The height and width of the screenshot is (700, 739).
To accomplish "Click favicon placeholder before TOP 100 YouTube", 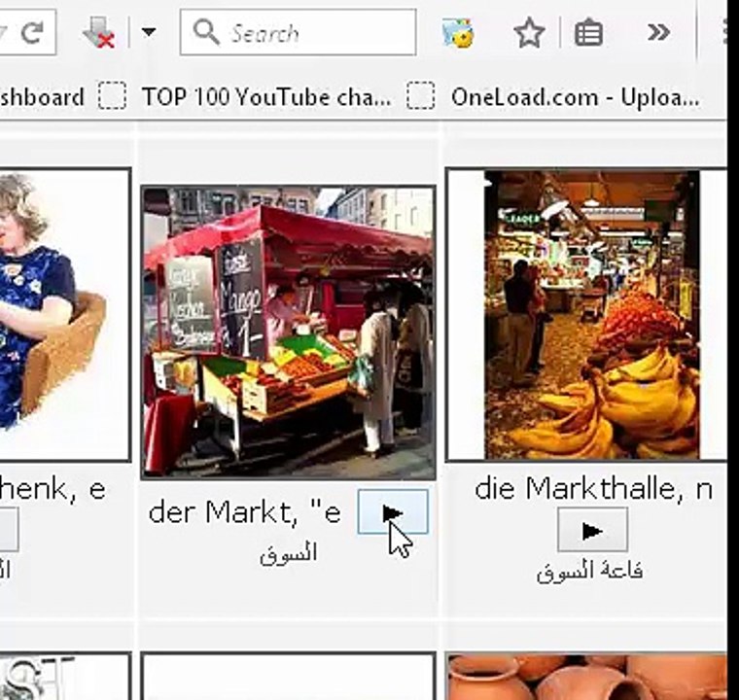I will pyautogui.click(x=112, y=95).
